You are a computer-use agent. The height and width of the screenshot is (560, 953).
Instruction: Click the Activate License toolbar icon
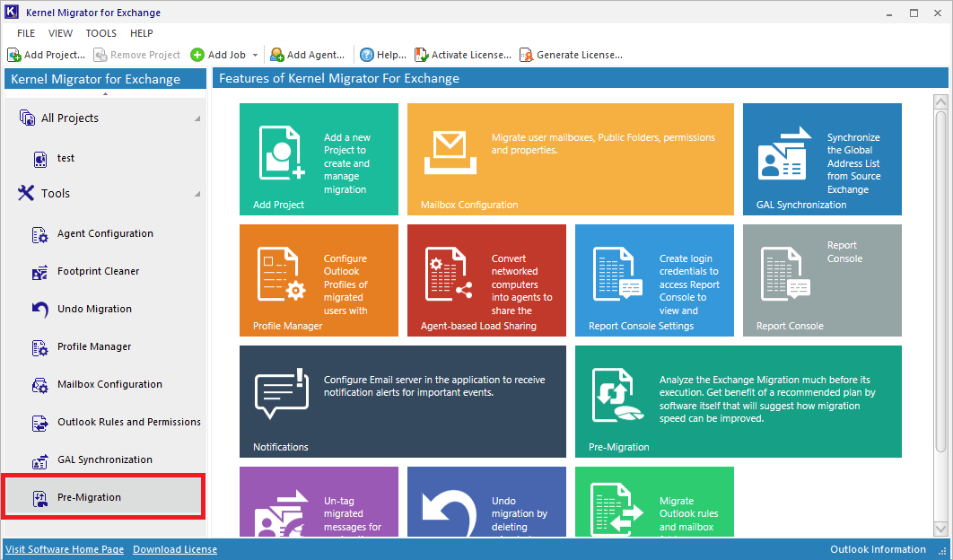[421, 55]
